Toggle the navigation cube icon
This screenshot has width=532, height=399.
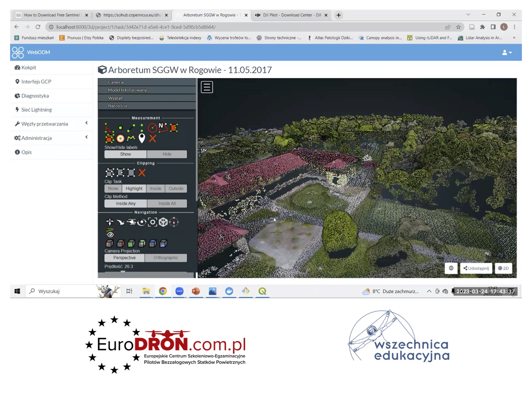(163, 222)
